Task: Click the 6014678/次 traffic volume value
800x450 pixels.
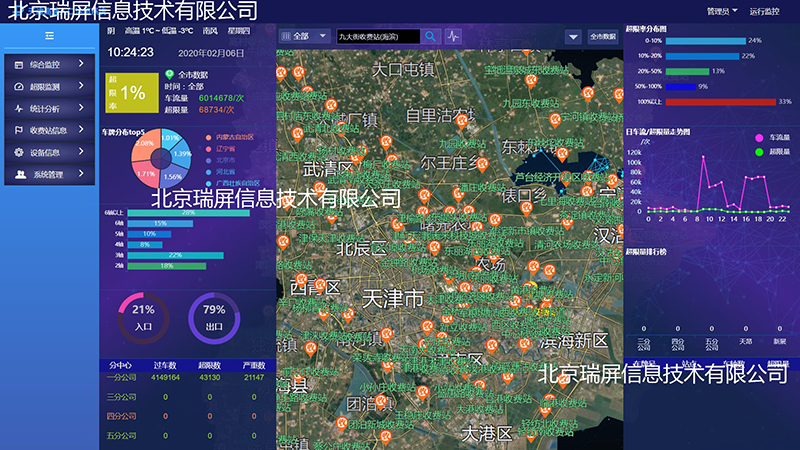Action: click(x=221, y=98)
